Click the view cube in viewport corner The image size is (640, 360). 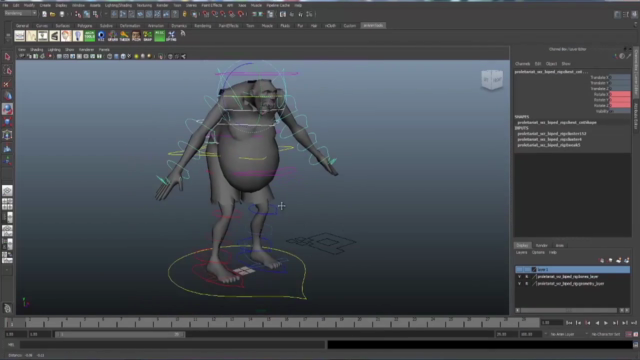491,80
